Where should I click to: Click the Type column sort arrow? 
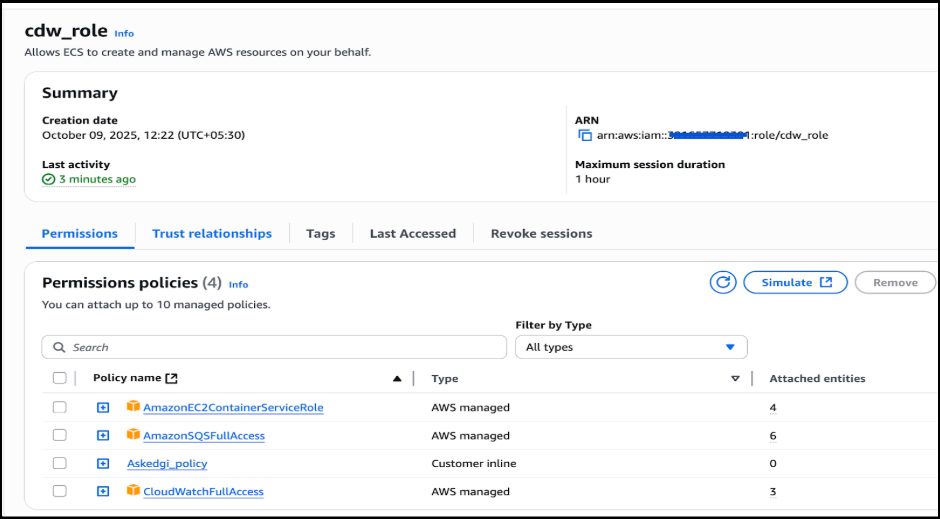click(735, 379)
